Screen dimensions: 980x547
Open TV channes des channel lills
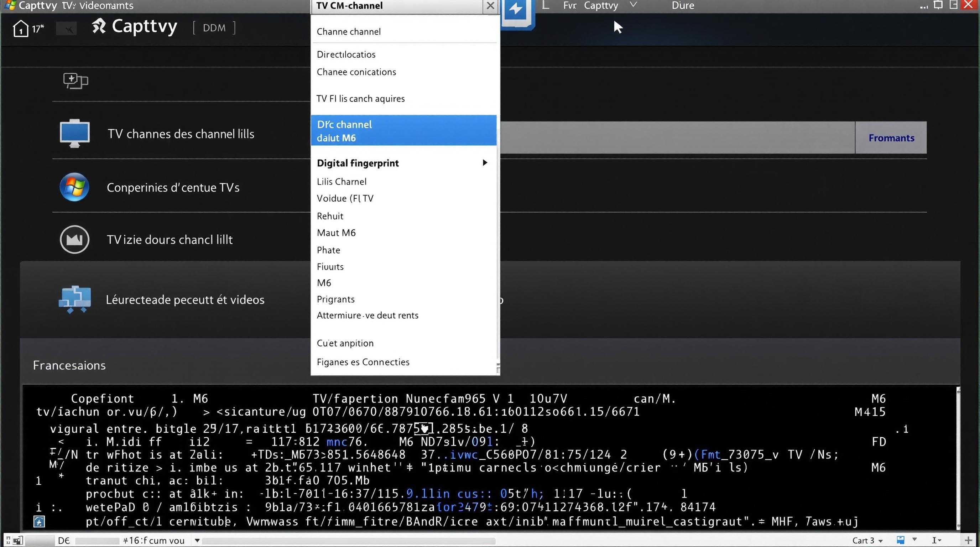point(181,134)
